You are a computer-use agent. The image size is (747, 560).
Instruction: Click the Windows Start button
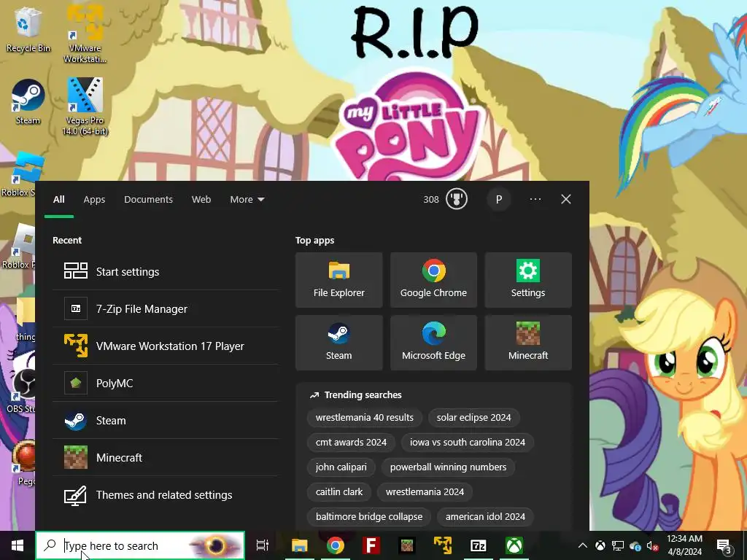pos(18,545)
